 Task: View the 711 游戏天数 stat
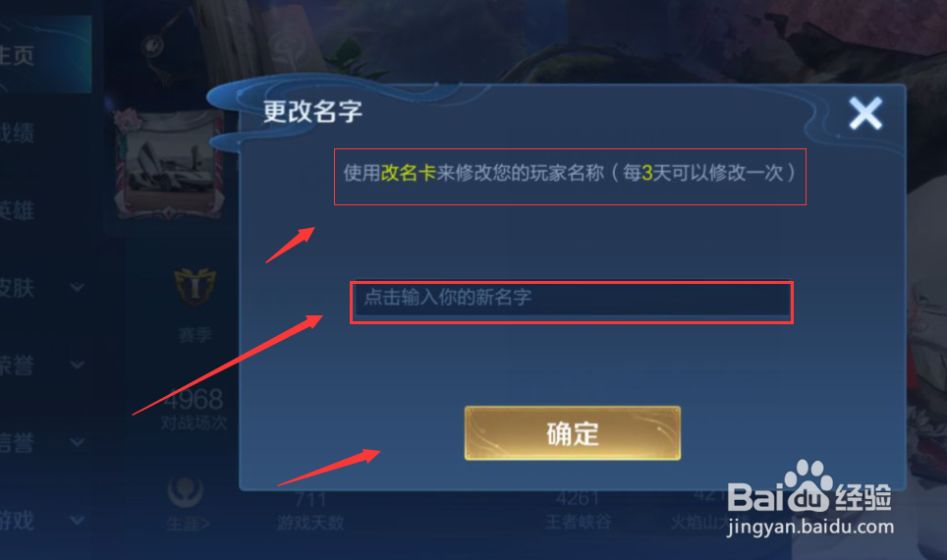click(x=310, y=511)
